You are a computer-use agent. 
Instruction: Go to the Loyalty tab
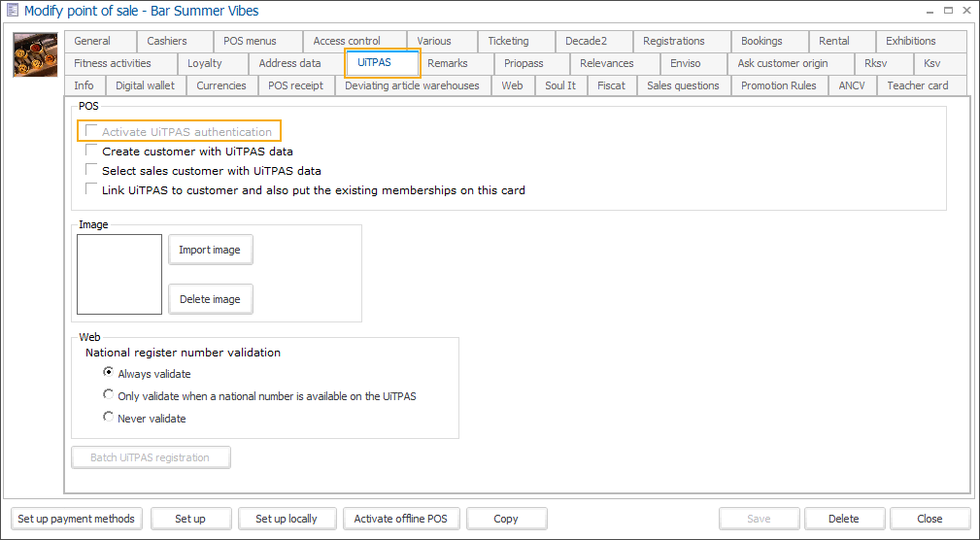(x=204, y=63)
